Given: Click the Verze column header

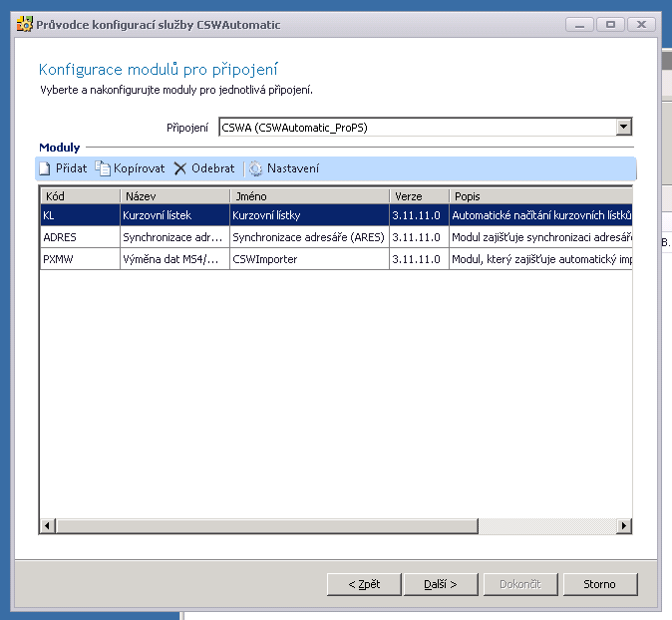Looking at the screenshot, I should [418, 196].
